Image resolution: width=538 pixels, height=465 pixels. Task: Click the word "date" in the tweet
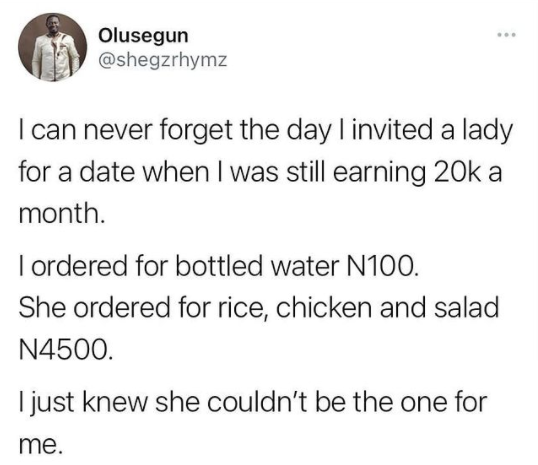click(107, 172)
